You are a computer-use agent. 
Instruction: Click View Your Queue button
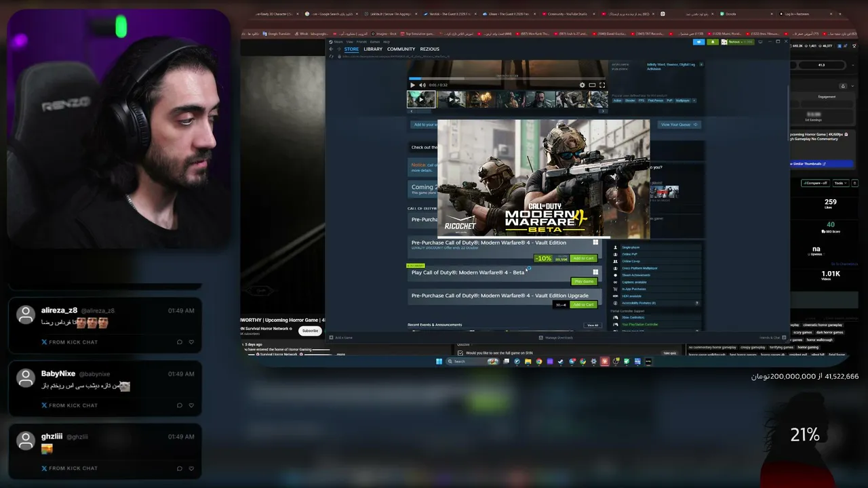(679, 125)
